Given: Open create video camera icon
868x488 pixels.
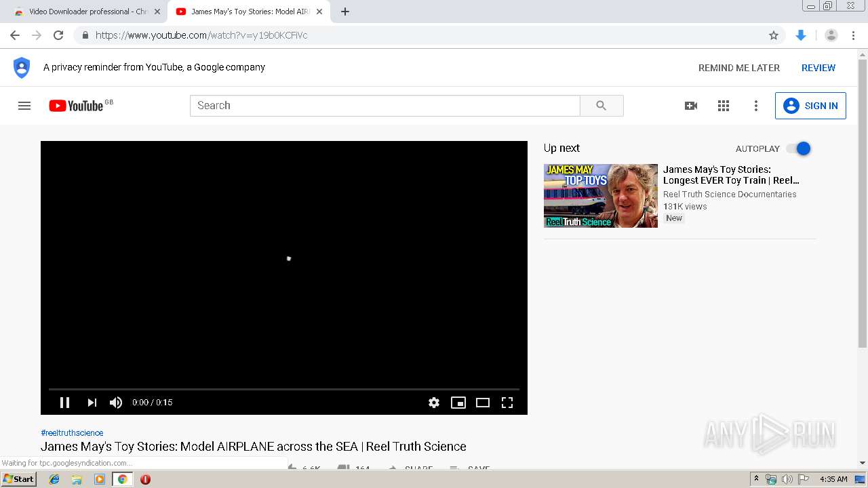Looking at the screenshot, I should click(691, 106).
